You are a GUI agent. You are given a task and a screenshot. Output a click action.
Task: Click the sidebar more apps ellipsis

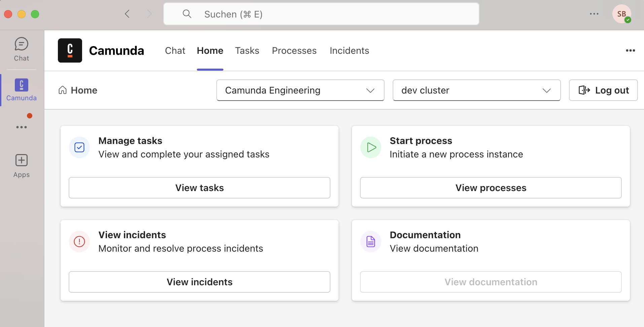(21, 127)
